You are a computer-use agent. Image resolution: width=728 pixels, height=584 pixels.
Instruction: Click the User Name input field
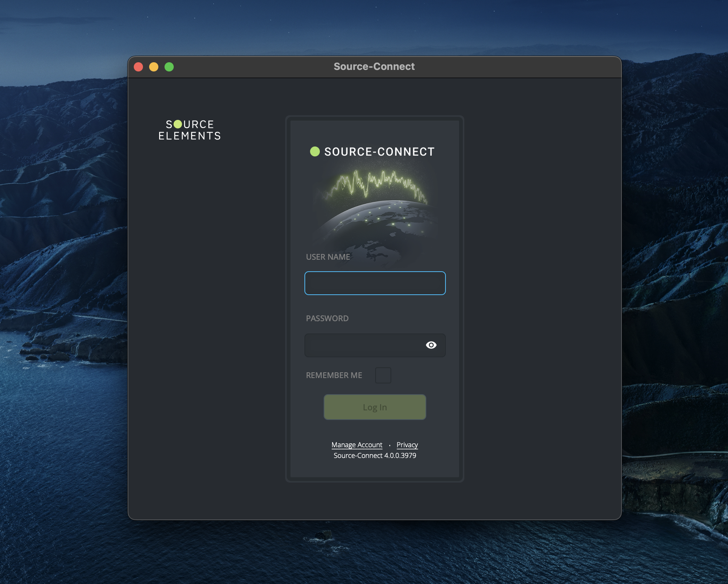click(375, 283)
